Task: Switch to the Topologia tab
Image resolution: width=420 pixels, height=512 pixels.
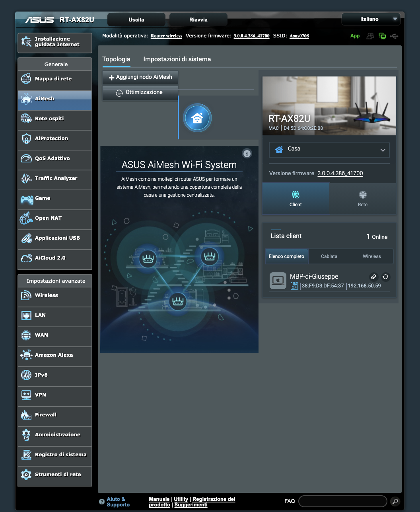Action: 116,59
